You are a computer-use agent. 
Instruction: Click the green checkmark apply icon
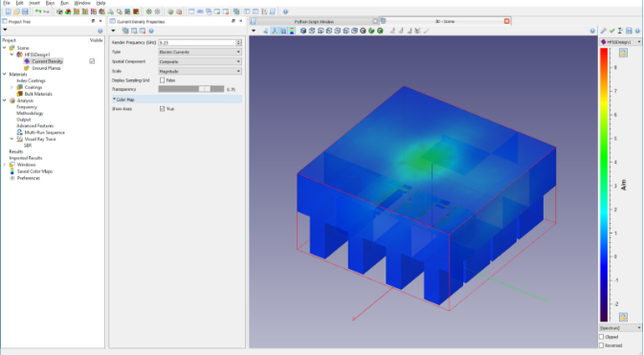click(612, 31)
